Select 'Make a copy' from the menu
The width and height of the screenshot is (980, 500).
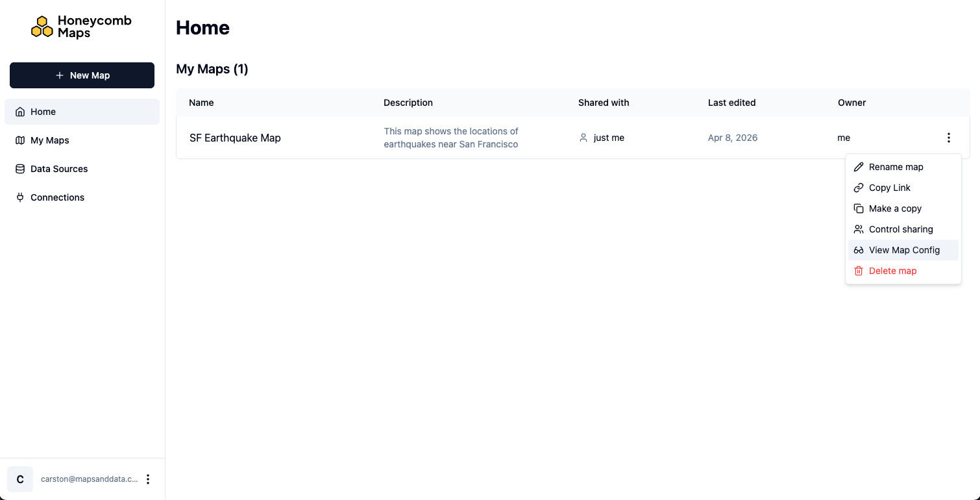tap(895, 208)
